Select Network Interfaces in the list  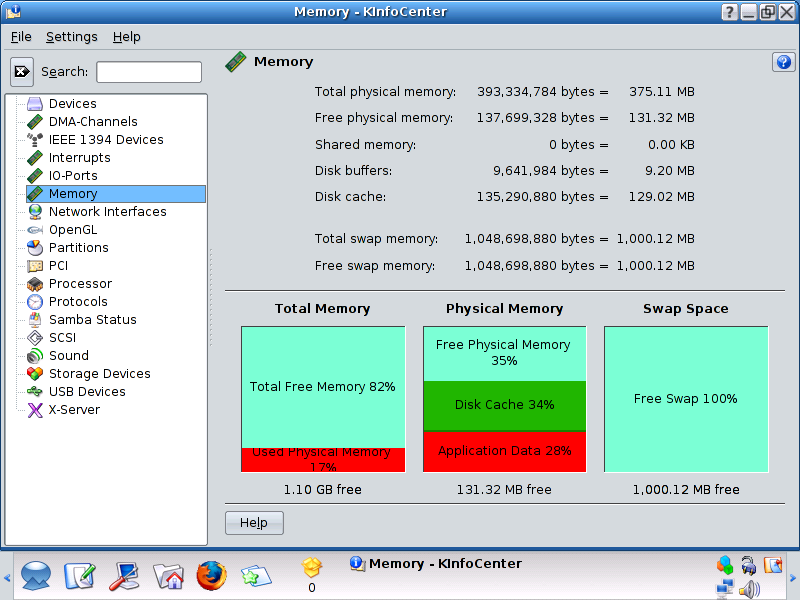[108, 212]
